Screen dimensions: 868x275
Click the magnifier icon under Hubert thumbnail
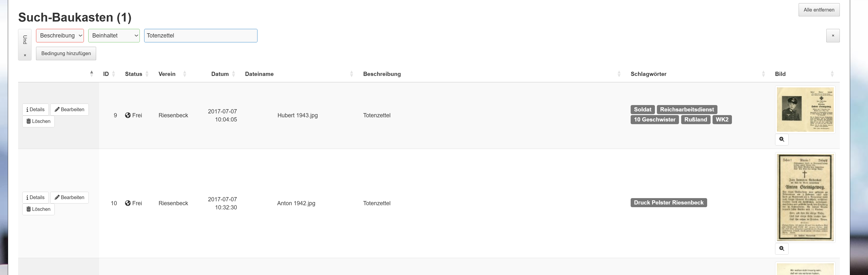[781, 139]
